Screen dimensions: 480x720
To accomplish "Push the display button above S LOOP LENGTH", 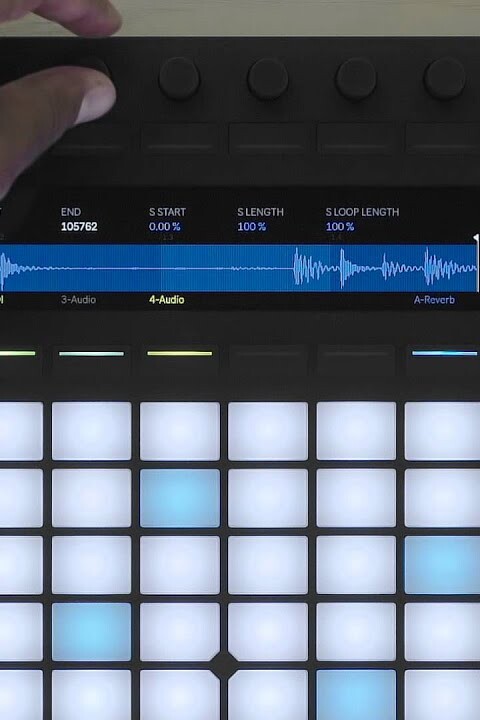I will pos(356,138).
